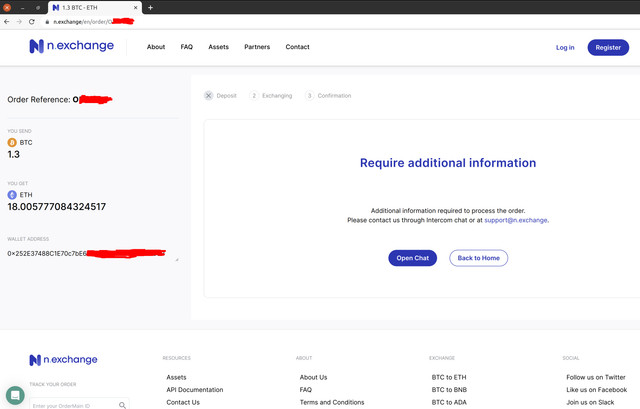Click the Exchanging step label
Viewport: 640px width, 409px height.
[277, 96]
